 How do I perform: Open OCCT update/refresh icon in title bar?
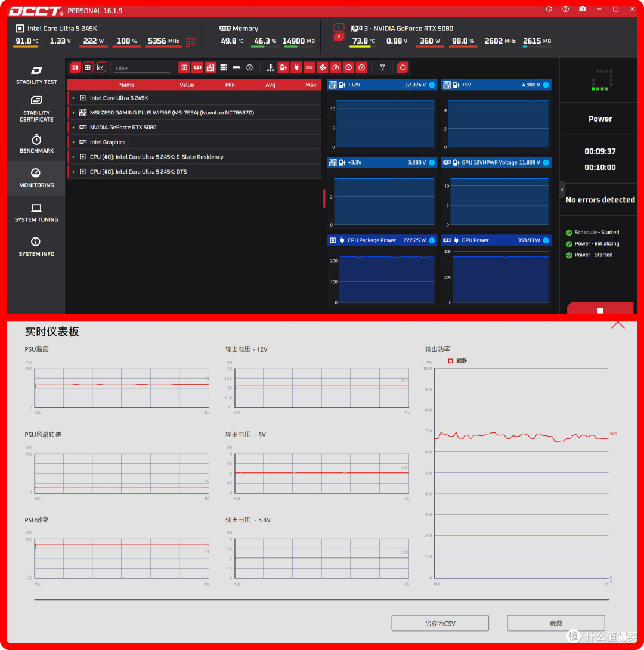click(549, 9)
